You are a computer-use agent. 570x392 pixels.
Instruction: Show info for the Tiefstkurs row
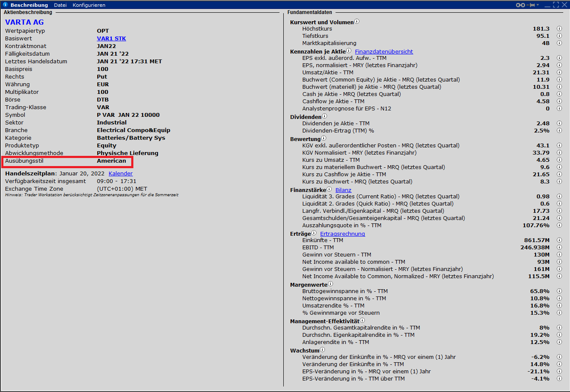pyautogui.click(x=559, y=36)
